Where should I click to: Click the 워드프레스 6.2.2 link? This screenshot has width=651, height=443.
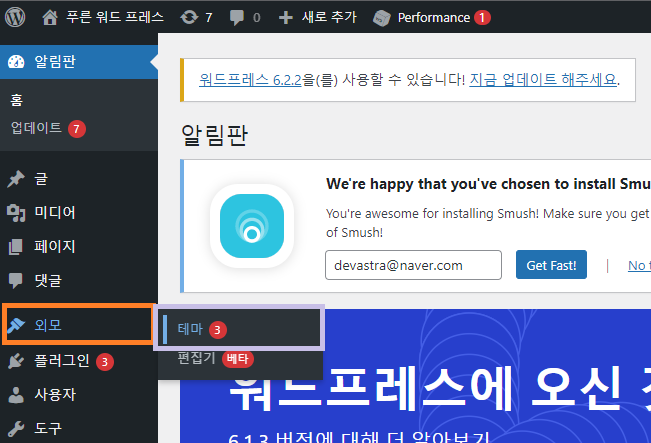(250, 80)
